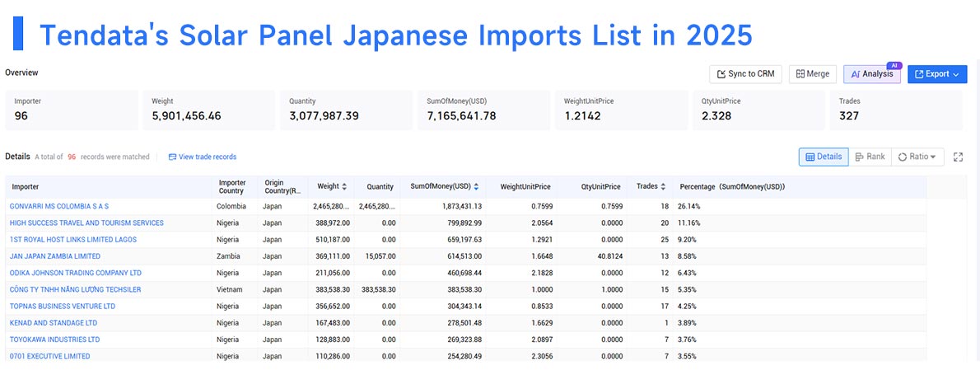The image size is (980, 389).
Task: Open importer KENAD AND STANDAGE LTD
Action: click(54, 323)
